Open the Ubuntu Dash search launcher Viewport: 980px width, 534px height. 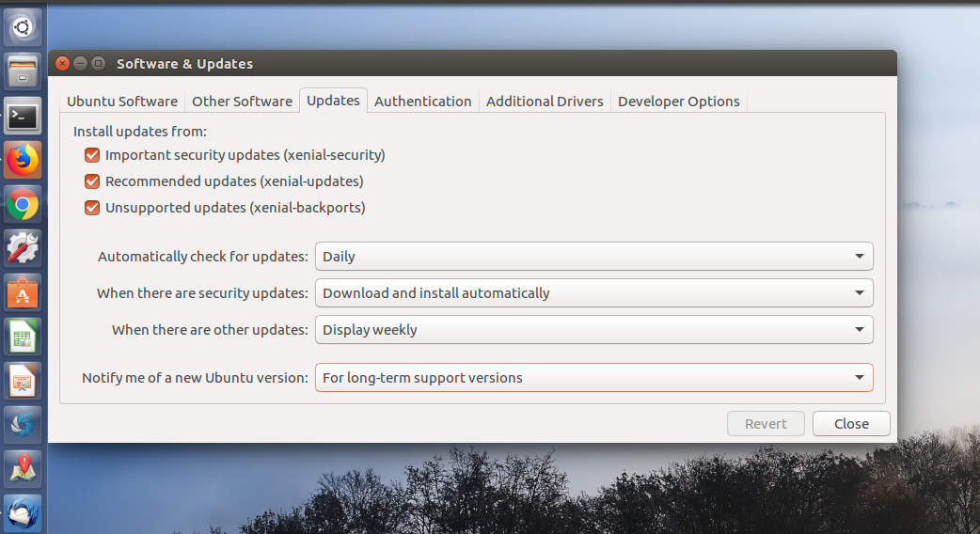[23, 27]
